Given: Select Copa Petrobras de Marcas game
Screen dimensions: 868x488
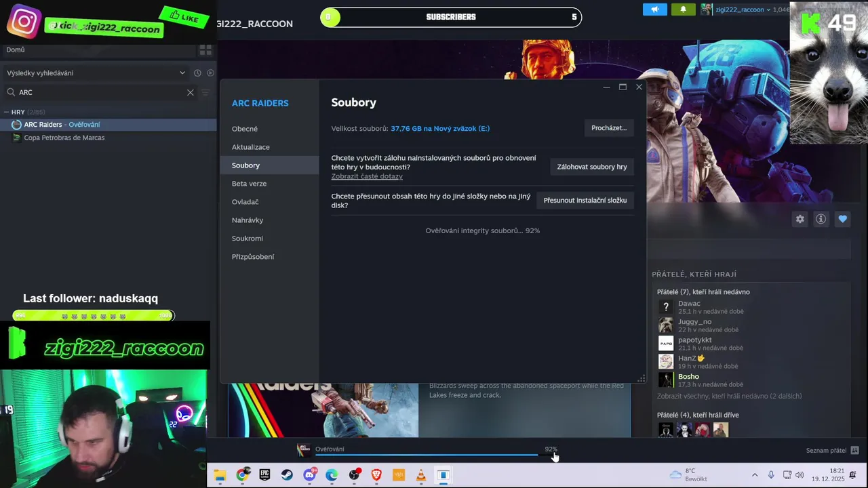Looking at the screenshot, I should coord(64,138).
